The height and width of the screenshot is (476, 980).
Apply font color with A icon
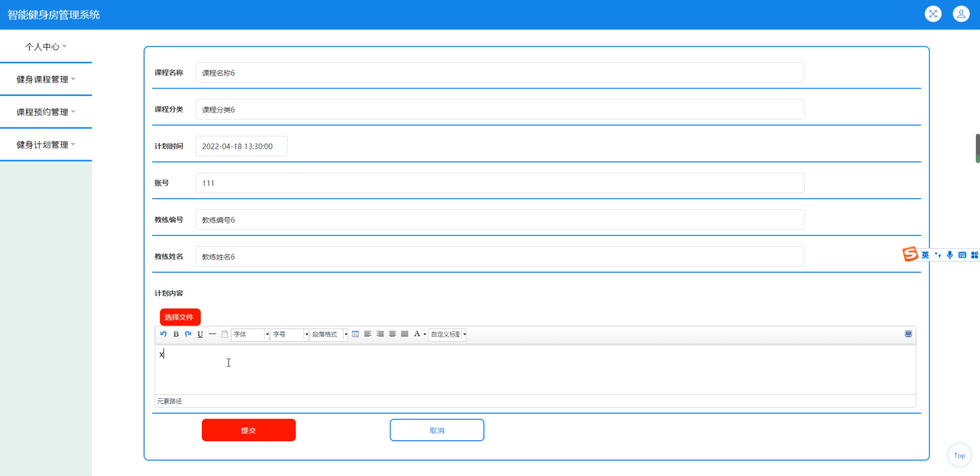[417, 334]
